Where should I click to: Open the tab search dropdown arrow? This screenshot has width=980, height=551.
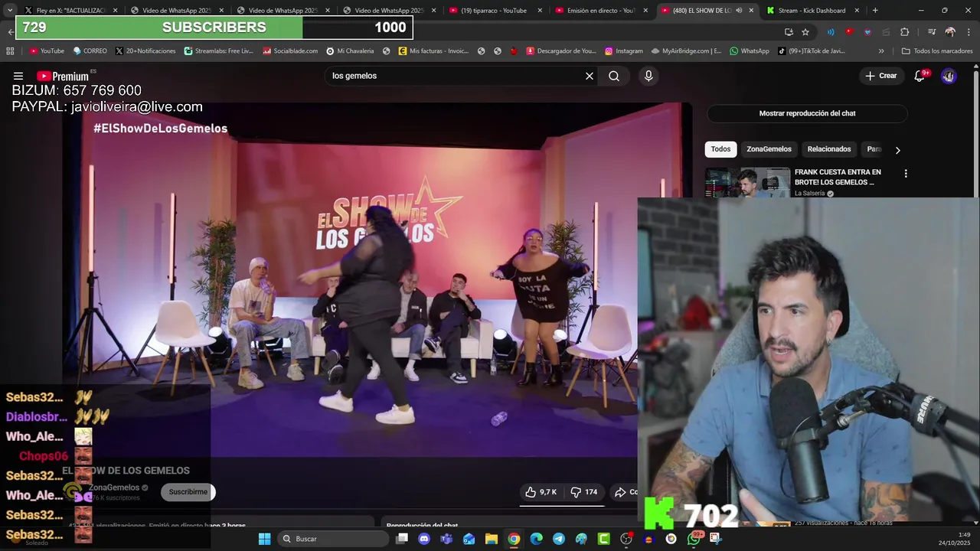(x=9, y=11)
